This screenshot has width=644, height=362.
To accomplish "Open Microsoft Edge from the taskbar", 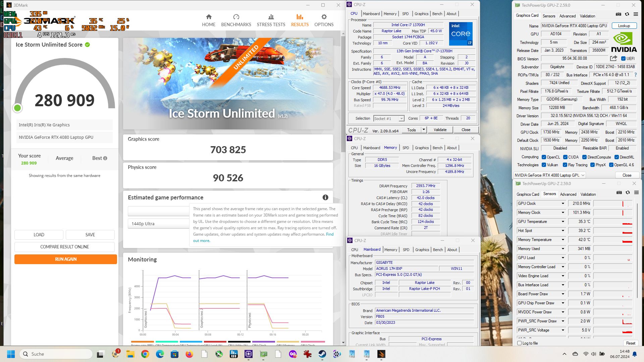I will (x=160, y=354).
